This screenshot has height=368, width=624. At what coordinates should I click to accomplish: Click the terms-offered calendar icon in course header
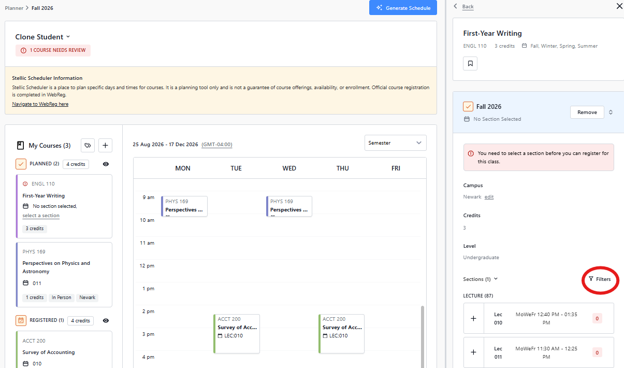(524, 46)
